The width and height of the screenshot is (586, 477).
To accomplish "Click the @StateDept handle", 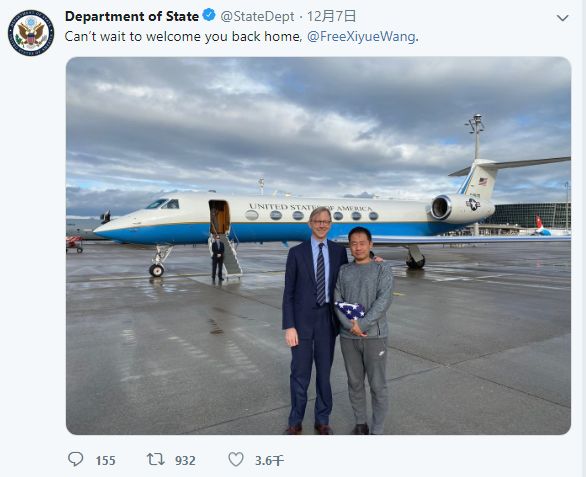I will [257, 16].
